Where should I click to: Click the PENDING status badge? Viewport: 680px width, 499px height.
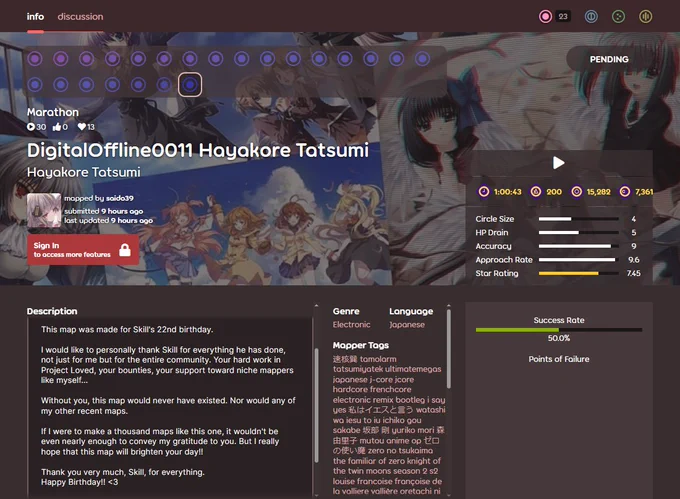point(609,59)
